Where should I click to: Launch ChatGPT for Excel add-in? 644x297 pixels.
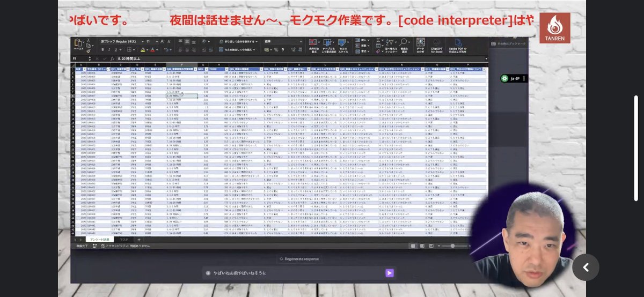pyautogui.click(x=437, y=46)
